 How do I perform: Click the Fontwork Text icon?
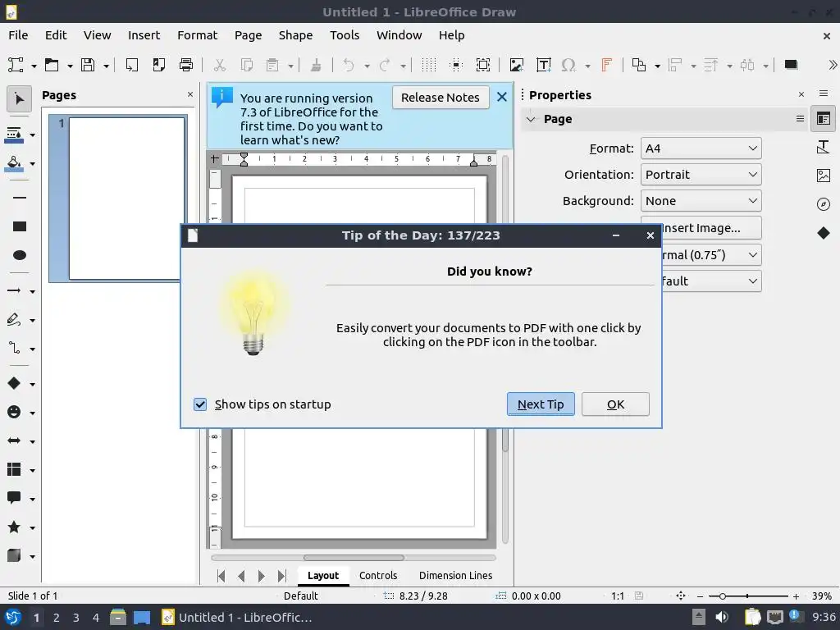[x=606, y=65]
